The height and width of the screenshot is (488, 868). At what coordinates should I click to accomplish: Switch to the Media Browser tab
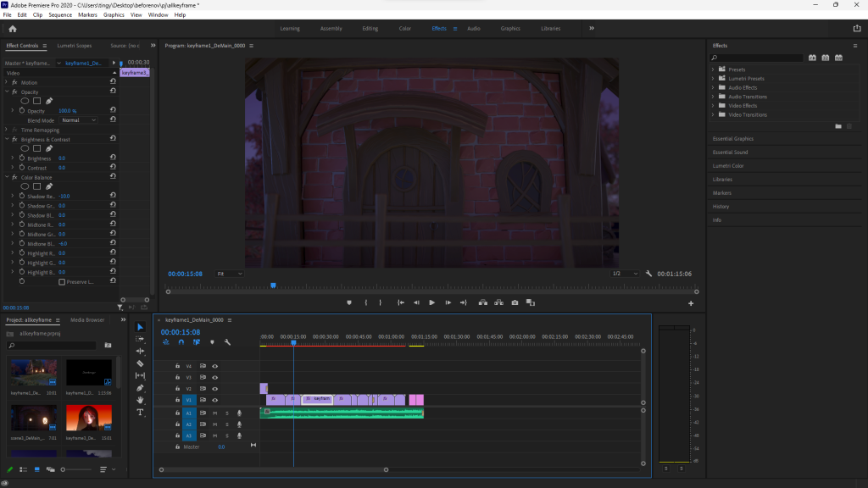pos(87,319)
